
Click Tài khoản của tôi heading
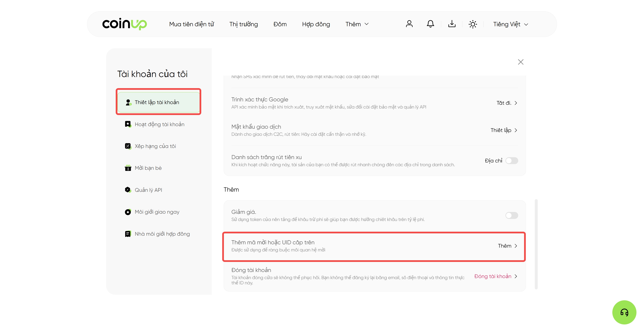pyautogui.click(x=152, y=74)
